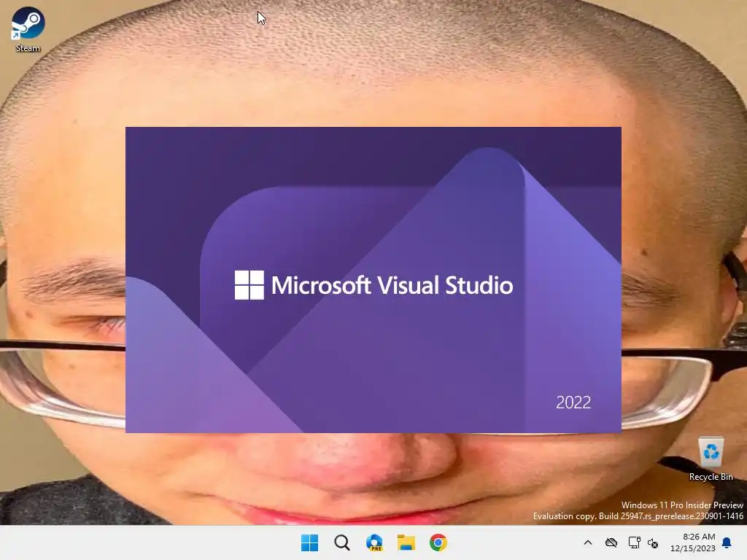Image resolution: width=747 pixels, height=560 pixels.
Task: Open clock showing 8:26 AM 12/15/2023
Action: pyautogui.click(x=693, y=542)
